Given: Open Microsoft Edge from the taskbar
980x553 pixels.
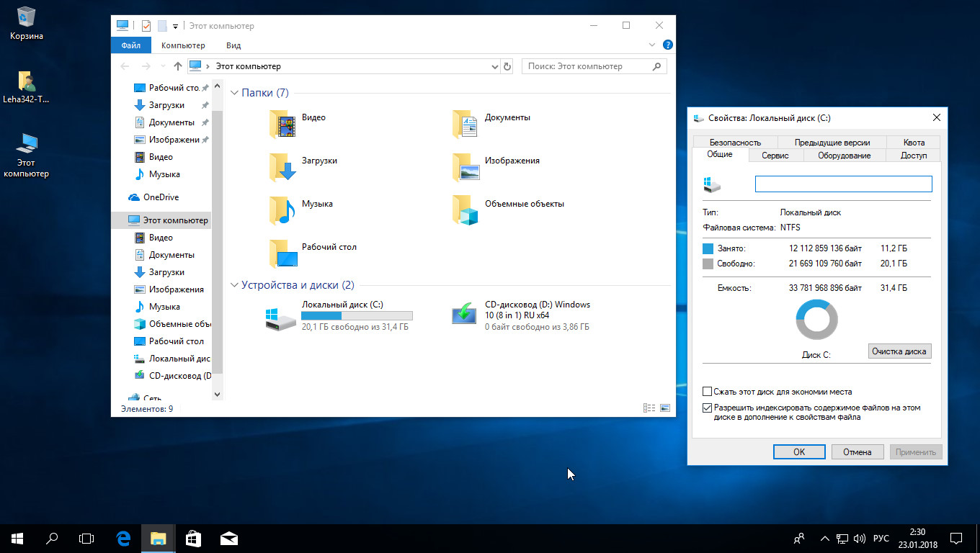Looking at the screenshot, I should click(x=123, y=538).
